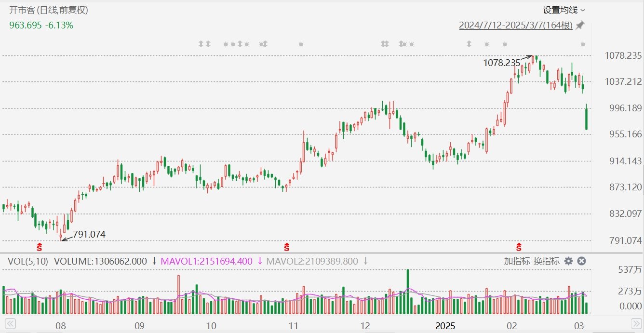Click the 02 month label on time axis
The height and width of the screenshot is (333, 644).
pos(512,325)
